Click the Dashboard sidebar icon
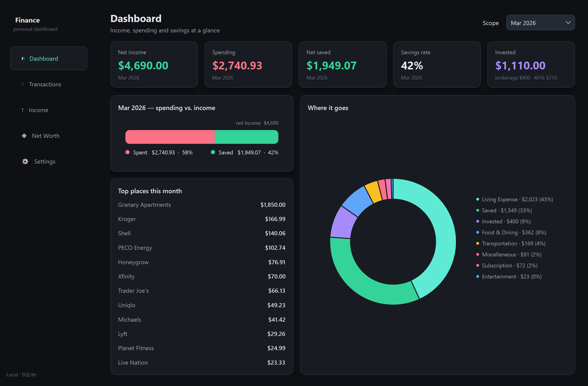Image resolution: width=588 pixels, height=386 pixels. point(23,59)
